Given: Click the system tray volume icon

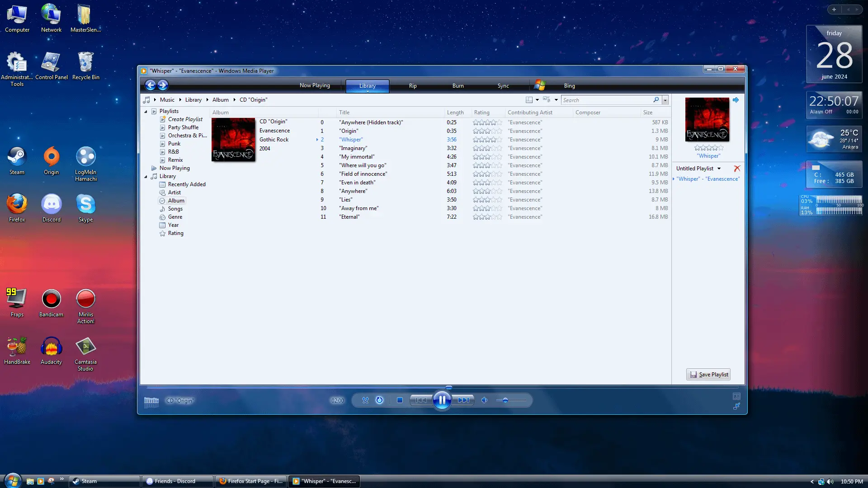Looking at the screenshot, I should pos(830,482).
